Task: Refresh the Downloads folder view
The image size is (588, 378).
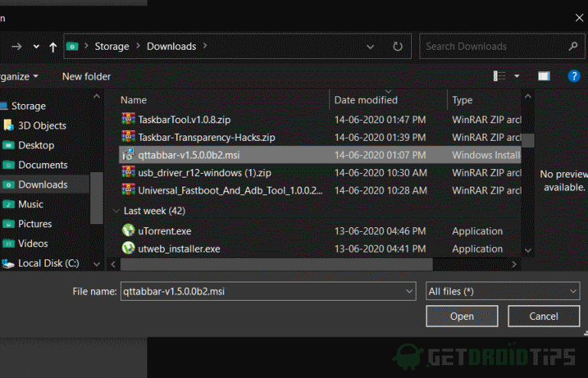Action: 397,47
